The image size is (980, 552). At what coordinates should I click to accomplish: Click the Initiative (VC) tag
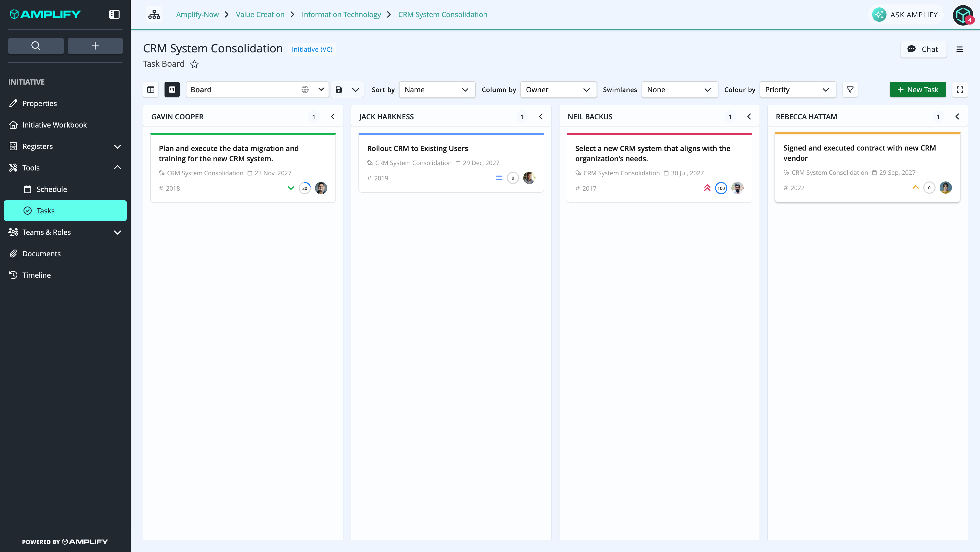pos(312,50)
